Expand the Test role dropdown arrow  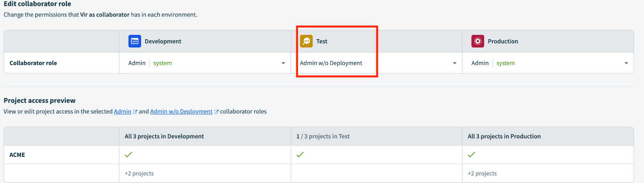pos(454,63)
